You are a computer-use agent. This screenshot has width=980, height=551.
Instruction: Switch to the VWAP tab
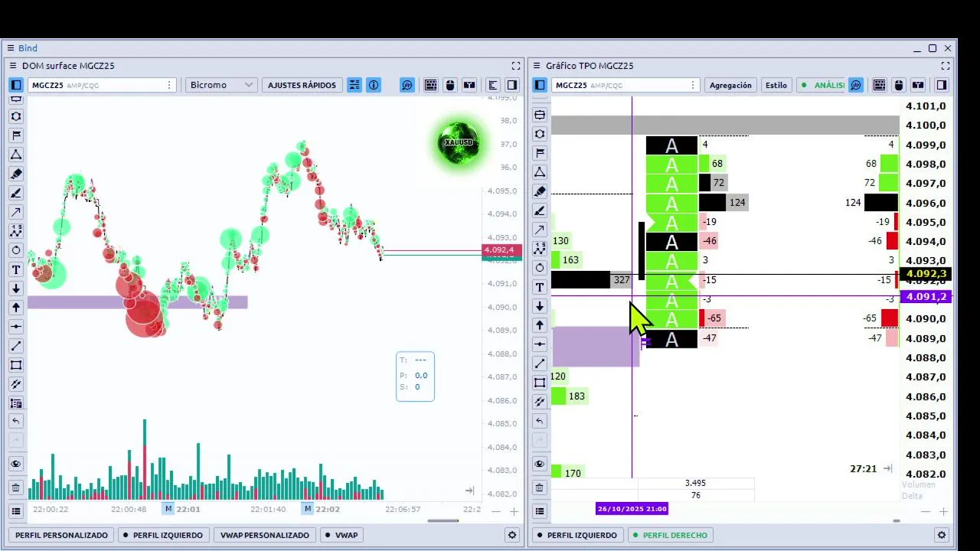(x=341, y=535)
